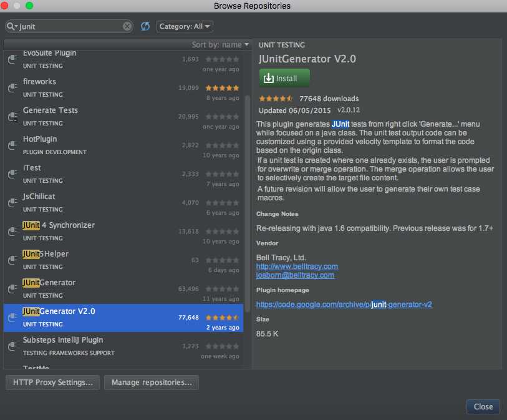Image resolution: width=507 pixels, height=420 pixels.
Task: Select the JsChilicat plugin row
Action: tap(123, 203)
